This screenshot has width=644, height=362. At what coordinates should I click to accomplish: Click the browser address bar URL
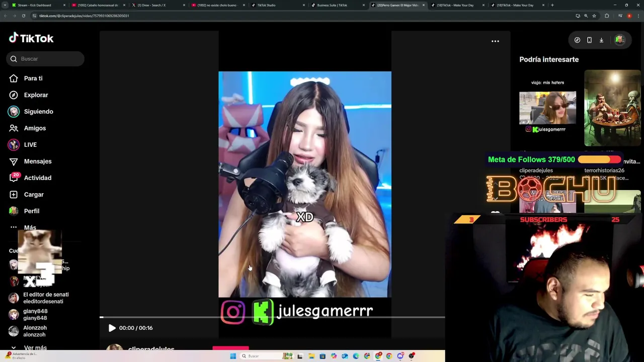[84, 16]
